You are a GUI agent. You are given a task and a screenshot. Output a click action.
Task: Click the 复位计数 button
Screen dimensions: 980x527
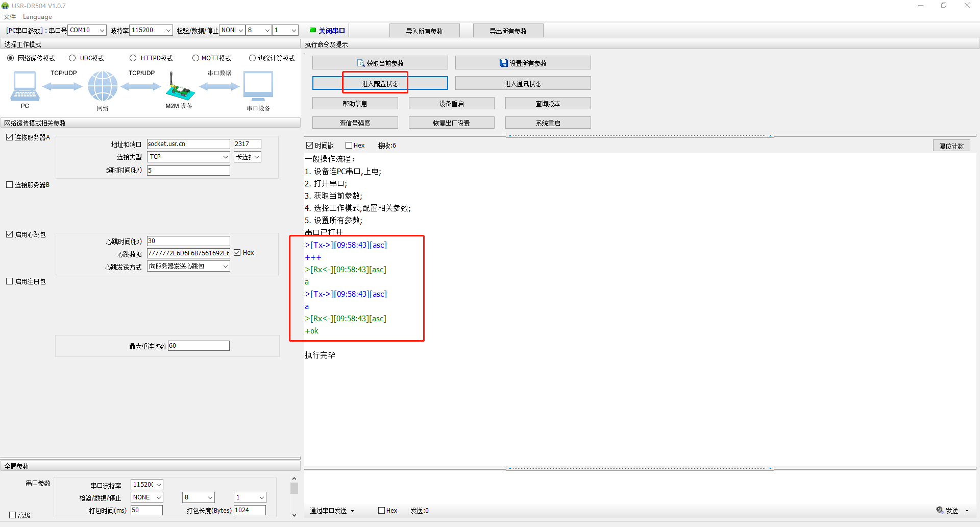pyautogui.click(x=951, y=146)
